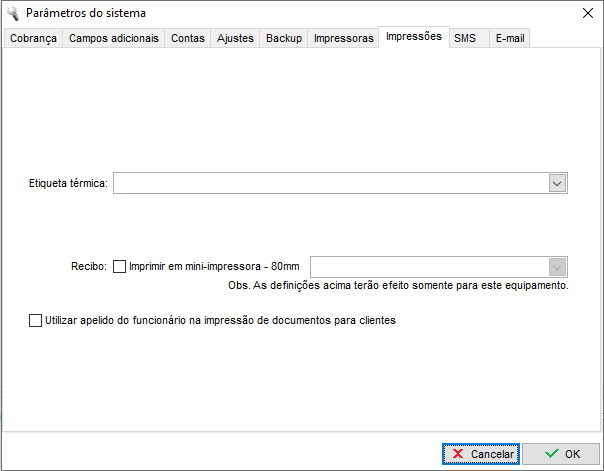This screenshot has width=604, height=471.
Task: Select the Impressões tab
Action: 413,36
